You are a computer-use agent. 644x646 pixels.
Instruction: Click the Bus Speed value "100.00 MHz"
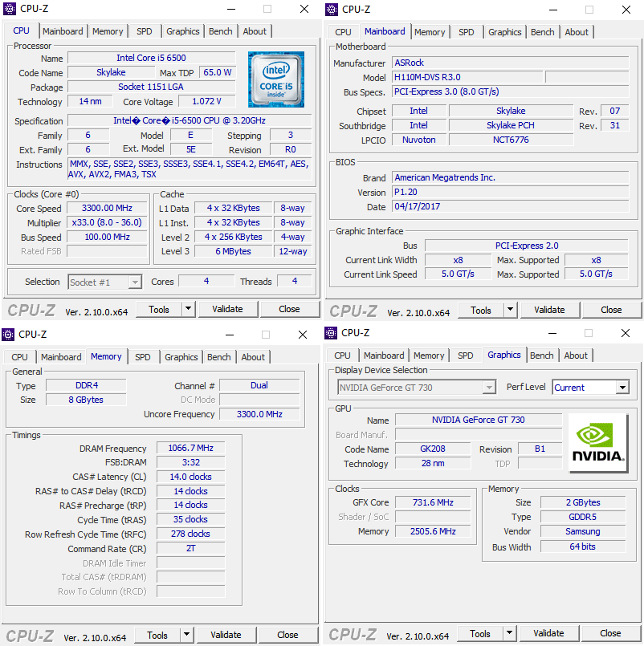[x=107, y=237]
